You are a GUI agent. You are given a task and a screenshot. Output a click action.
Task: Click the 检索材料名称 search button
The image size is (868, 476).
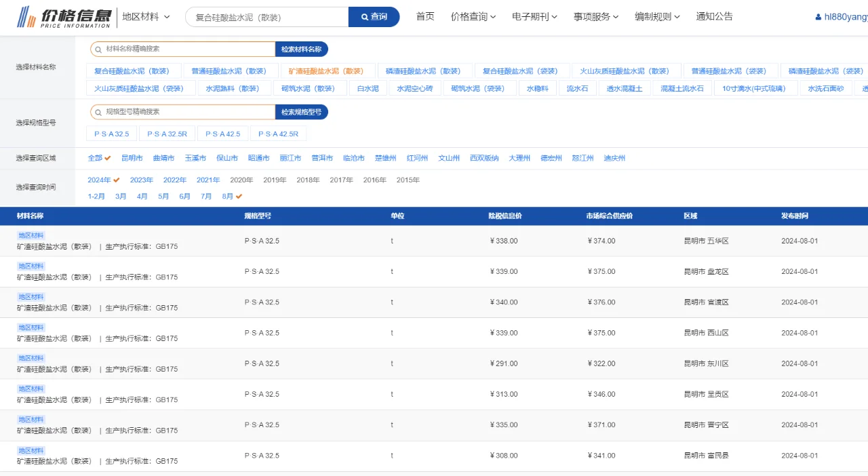click(x=300, y=49)
